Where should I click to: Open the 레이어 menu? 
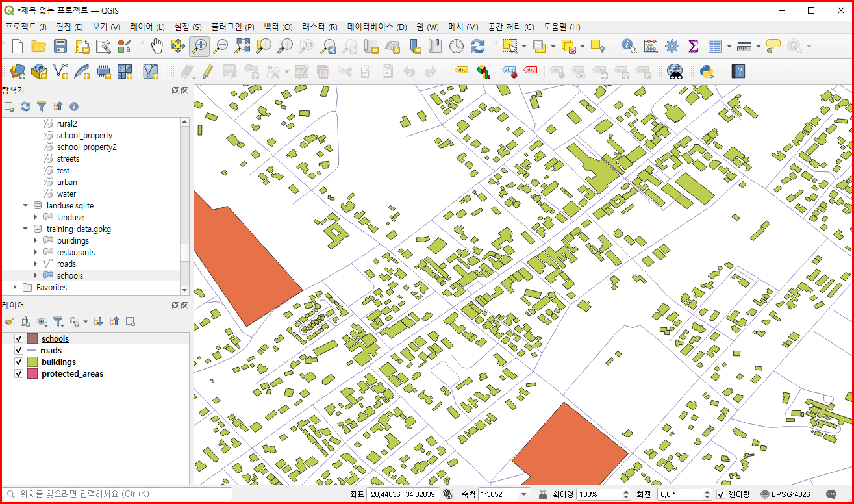(147, 27)
